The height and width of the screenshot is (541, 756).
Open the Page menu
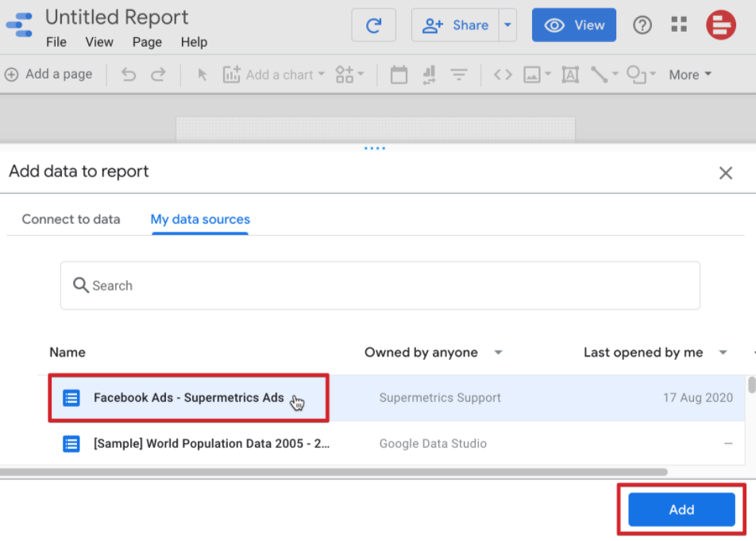(x=147, y=42)
